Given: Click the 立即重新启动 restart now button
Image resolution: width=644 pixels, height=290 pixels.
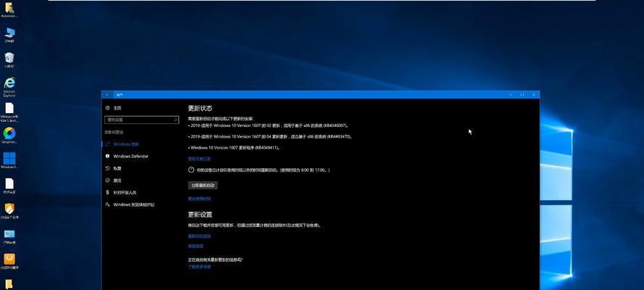Looking at the screenshot, I should tap(203, 186).
